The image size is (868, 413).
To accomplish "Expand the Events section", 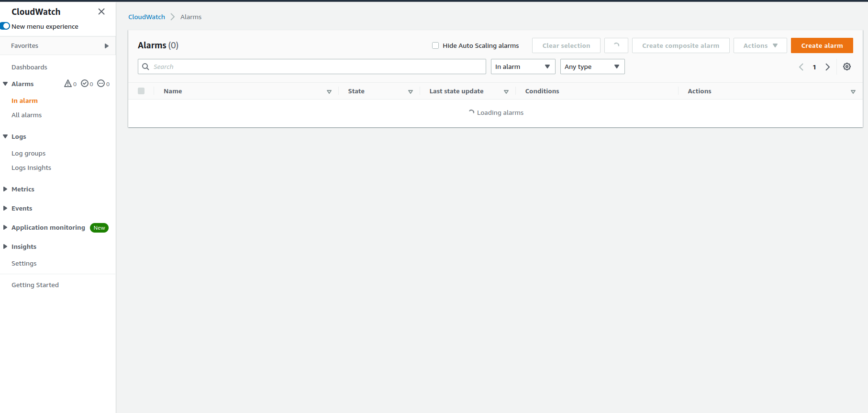I will [x=5, y=208].
